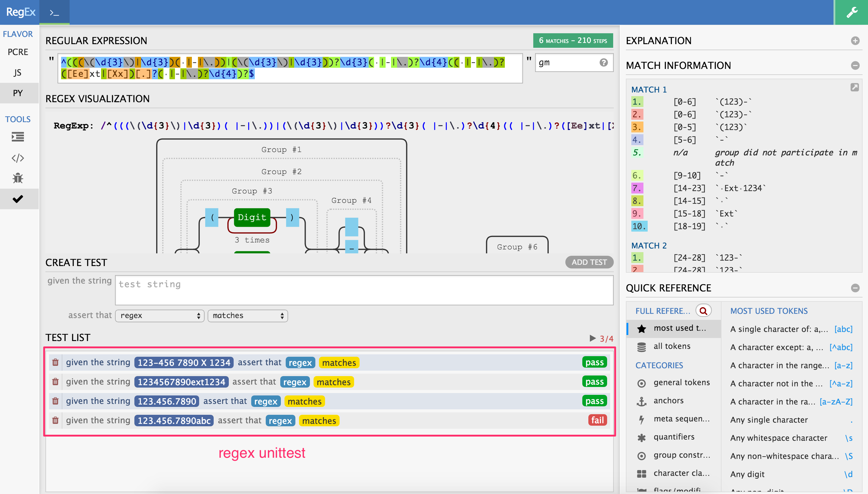The width and height of the screenshot is (868, 494).
Task: Open the terminal prompt tab icon
Action: 54,13
